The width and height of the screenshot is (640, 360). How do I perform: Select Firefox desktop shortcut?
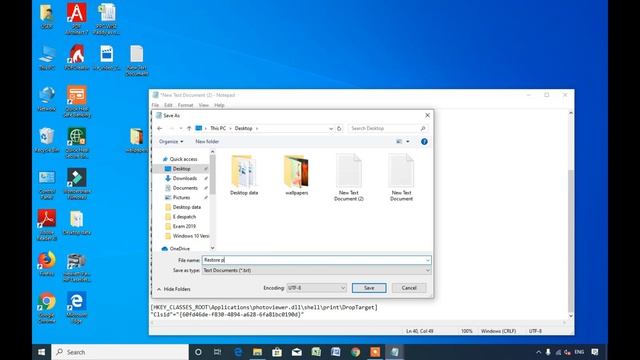tap(47, 263)
